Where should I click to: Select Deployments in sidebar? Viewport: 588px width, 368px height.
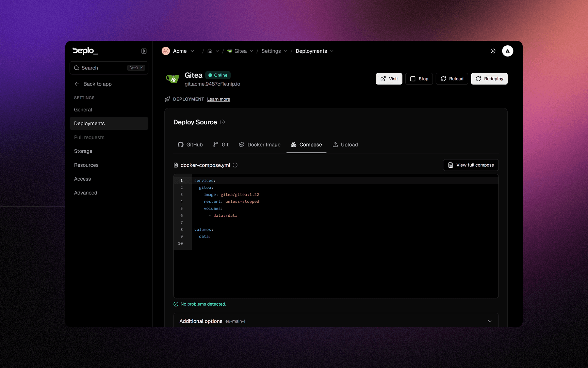[109, 123]
